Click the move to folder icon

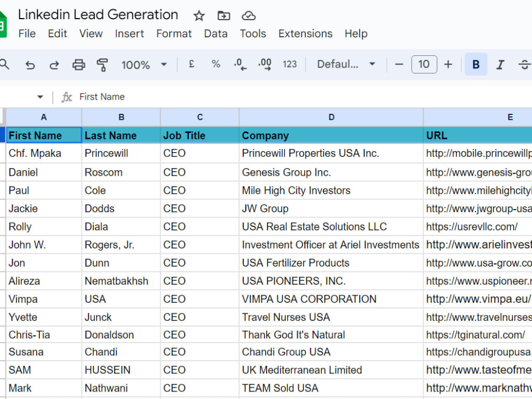(x=223, y=15)
